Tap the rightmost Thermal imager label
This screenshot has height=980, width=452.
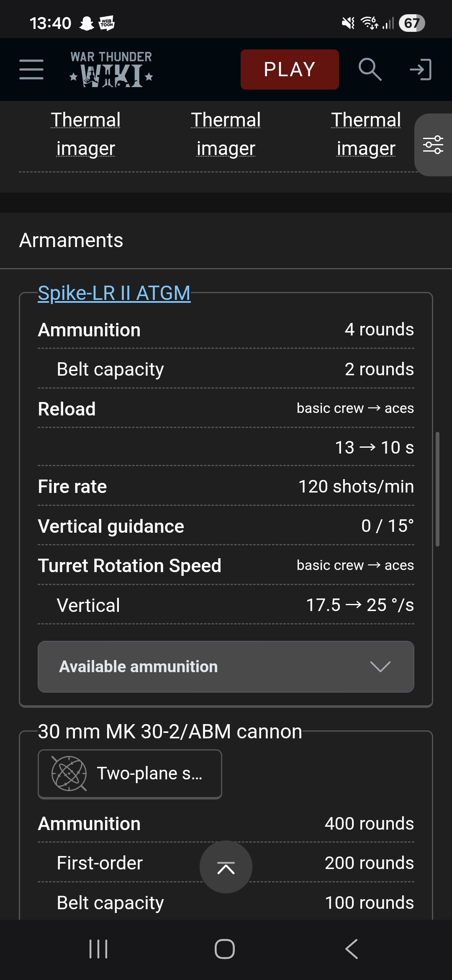(x=366, y=134)
